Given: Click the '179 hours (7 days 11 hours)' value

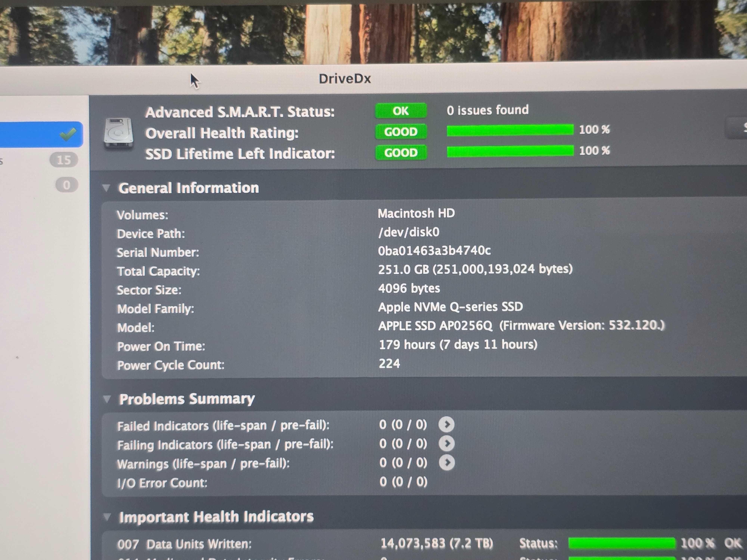Looking at the screenshot, I should pos(458,345).
